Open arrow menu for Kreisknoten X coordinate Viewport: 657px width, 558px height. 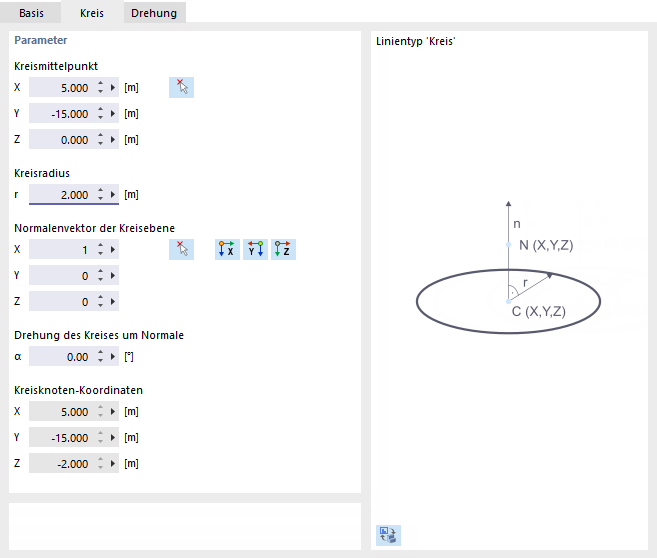click(113, 412)
